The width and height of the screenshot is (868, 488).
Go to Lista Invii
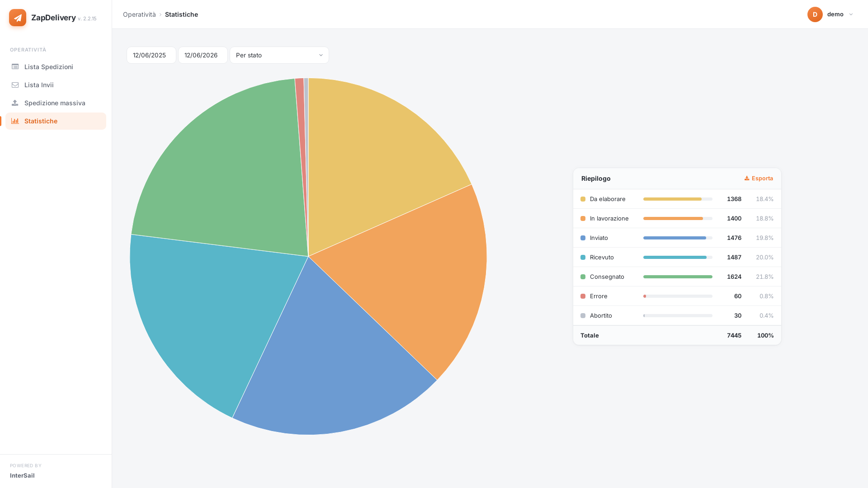(56, 85)
